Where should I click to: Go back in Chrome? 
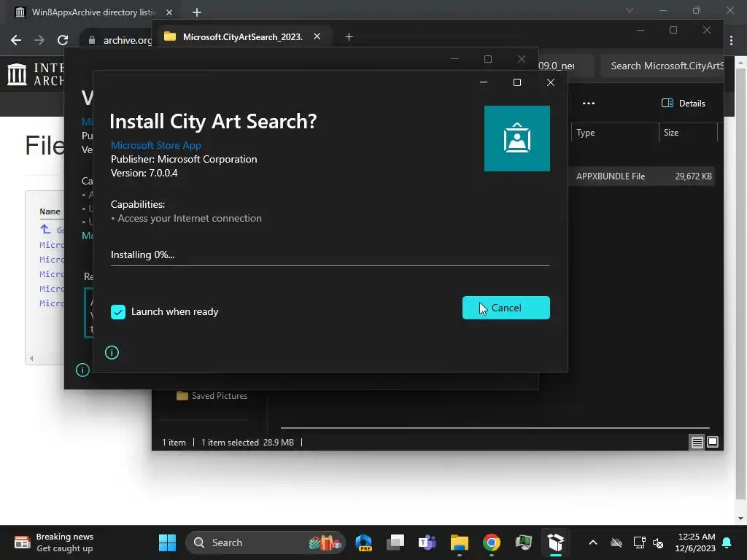coord(16,40)
